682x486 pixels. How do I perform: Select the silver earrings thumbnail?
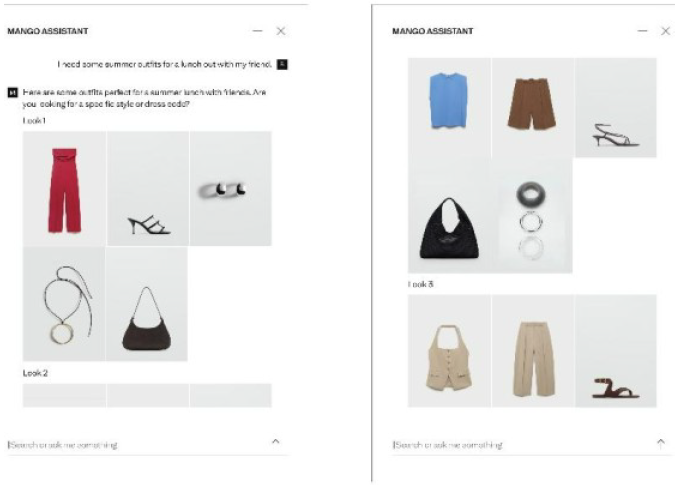[231, 188]
